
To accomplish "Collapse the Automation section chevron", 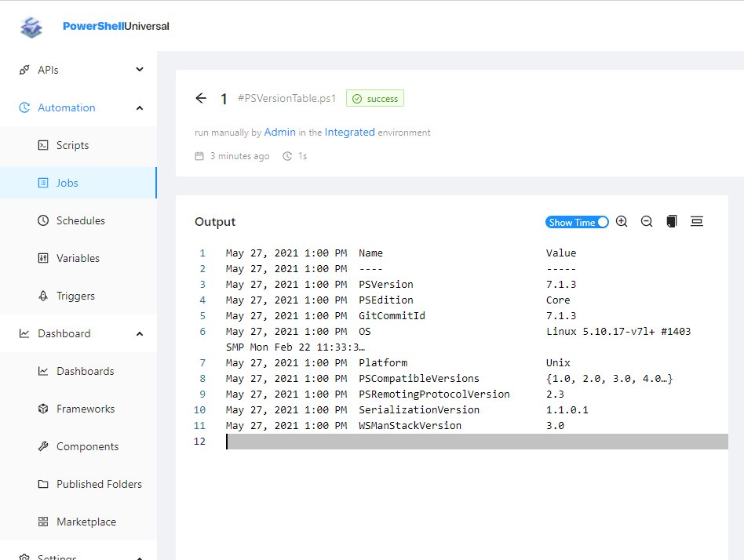I will 140,108.
